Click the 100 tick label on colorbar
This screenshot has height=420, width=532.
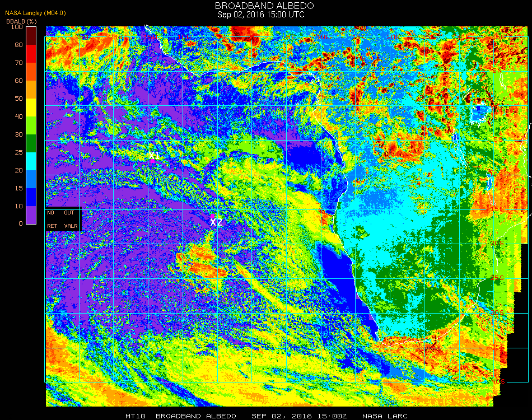click(x=17, y=27)
